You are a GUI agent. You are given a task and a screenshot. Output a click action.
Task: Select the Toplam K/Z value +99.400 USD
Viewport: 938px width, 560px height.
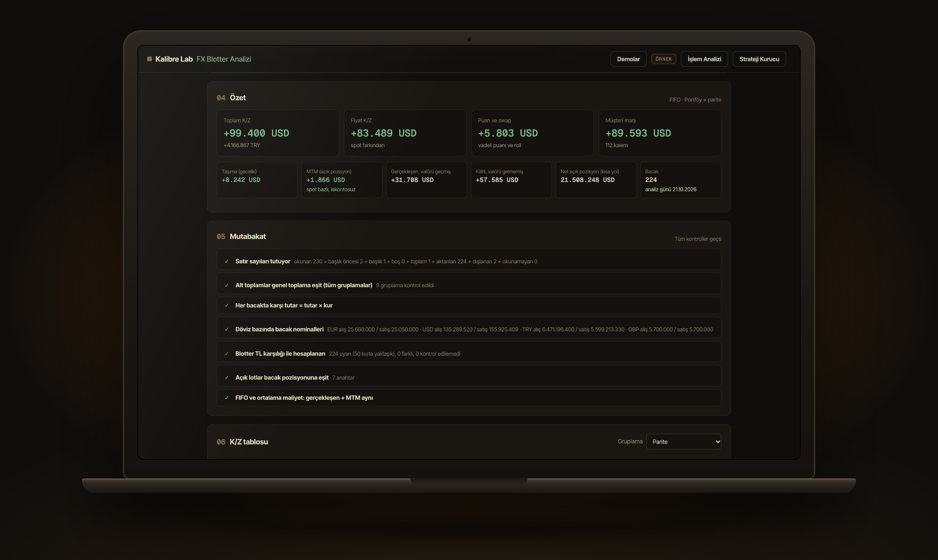click(x=256, y=133)
